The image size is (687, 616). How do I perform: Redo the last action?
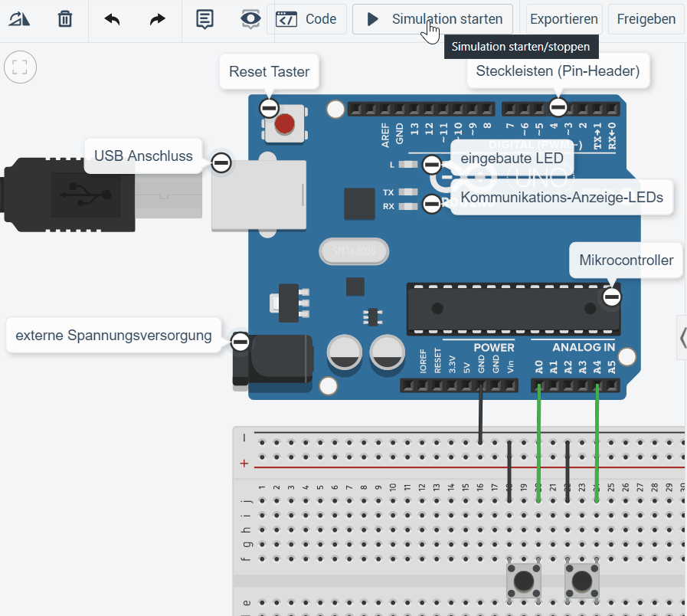(x=156, y=19)
